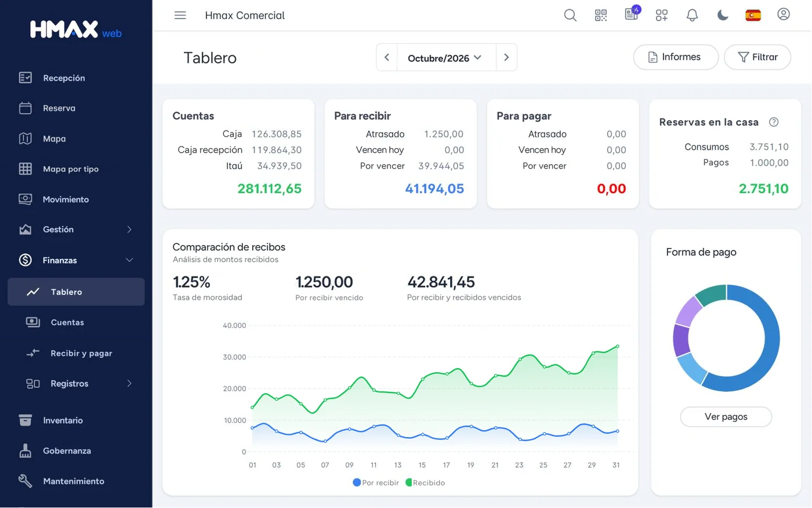The image size is (812, 508).
Task: Open the Informes reports button
Action: point(676,57)
